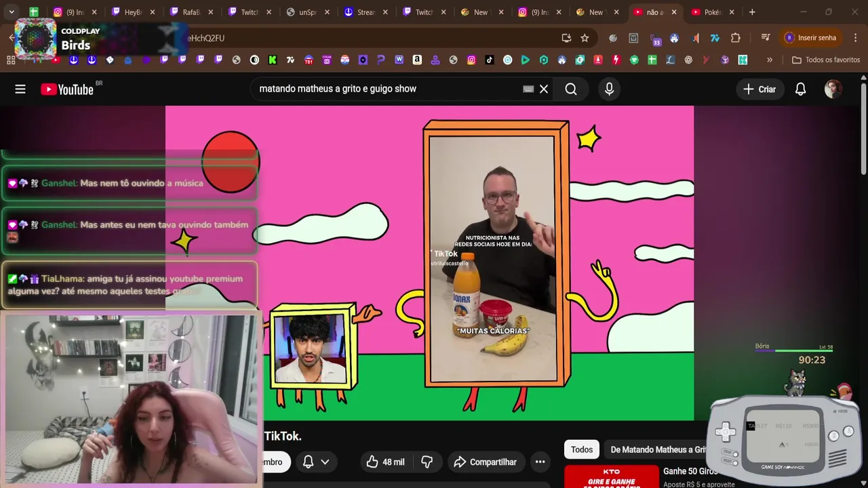The width and height of the screenshot is (868, 488).
Task: Expand hidden bookmarks with the chevron
Action: pyautogui.click(x=770, y=60)
